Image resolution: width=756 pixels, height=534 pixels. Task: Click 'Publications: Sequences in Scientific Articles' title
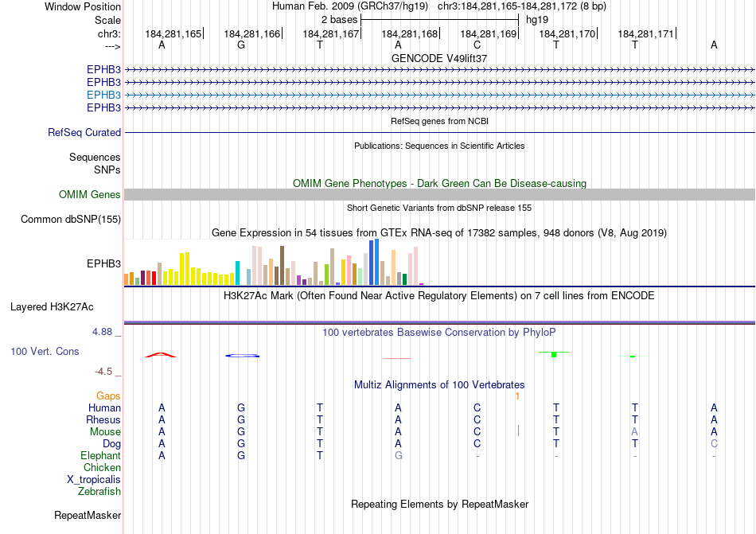pyautogui.click(x=439, y=146)
